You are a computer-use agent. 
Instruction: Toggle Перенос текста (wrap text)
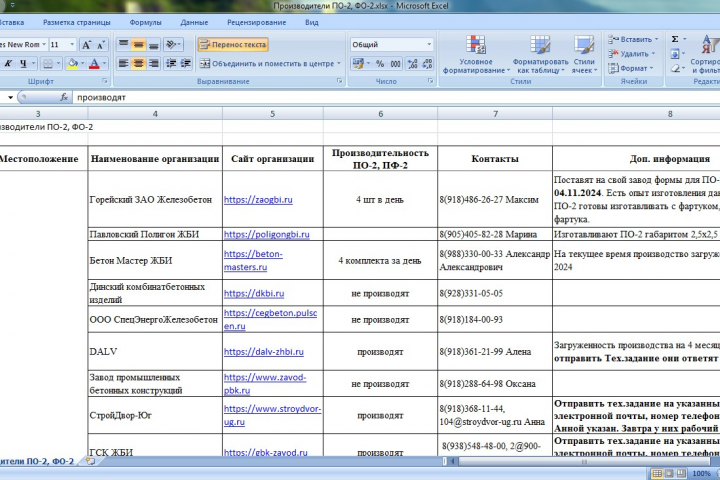point(233,45)
